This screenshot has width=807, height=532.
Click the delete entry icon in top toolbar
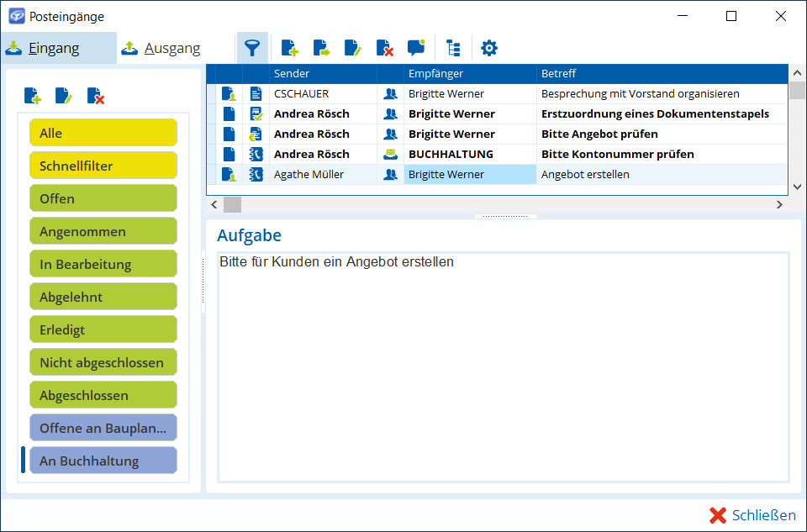(385, 48)
